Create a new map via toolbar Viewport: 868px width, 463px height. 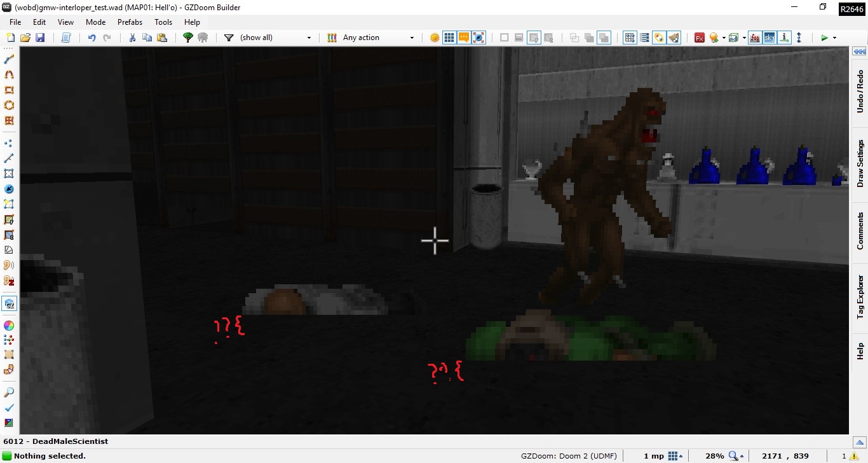[x=10, y=38]
